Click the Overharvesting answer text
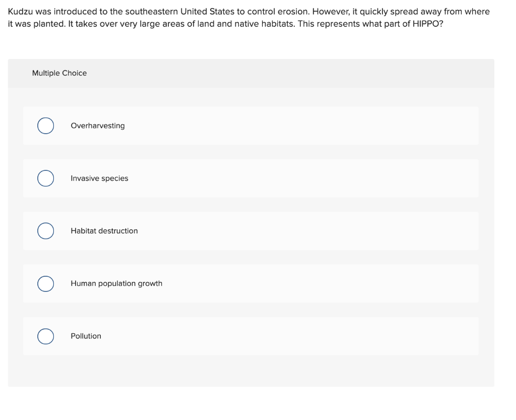This screenshot has width=516, height=420. point(98,126)
